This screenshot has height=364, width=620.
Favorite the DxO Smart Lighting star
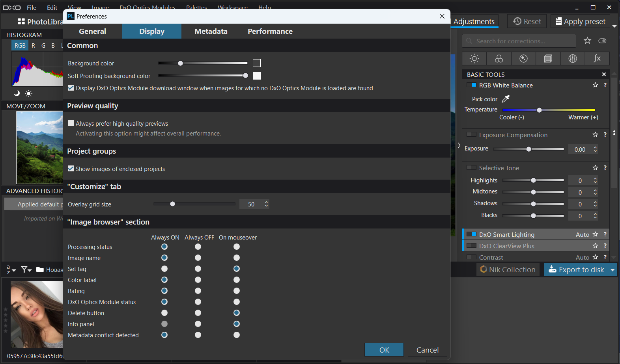(595, 234)
